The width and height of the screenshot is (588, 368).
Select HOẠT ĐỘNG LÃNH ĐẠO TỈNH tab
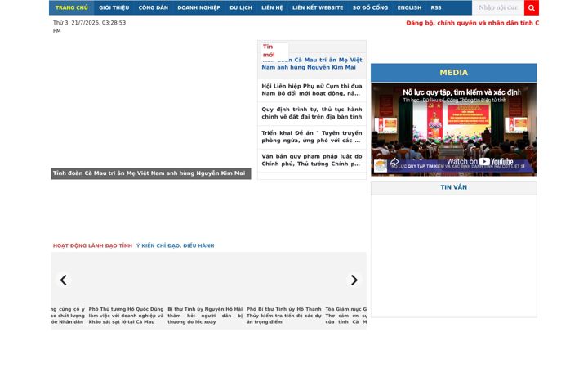(x=92, y=245)
